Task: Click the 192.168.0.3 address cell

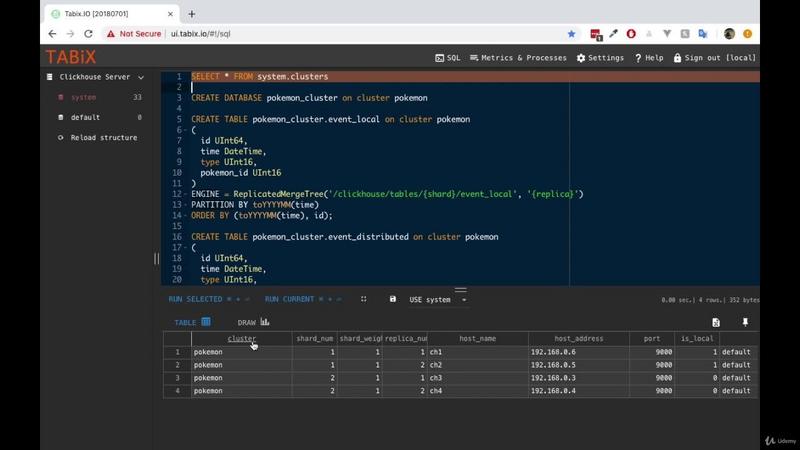Action: [x=579, y=378]
